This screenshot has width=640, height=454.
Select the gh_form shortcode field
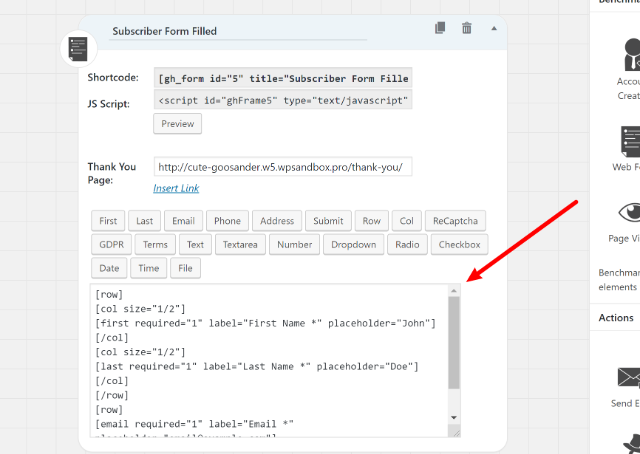point(283,78)
